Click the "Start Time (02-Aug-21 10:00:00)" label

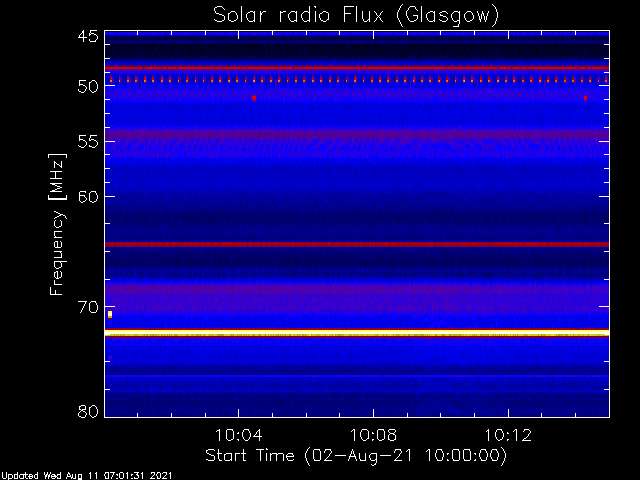click(x=356, y=456)
